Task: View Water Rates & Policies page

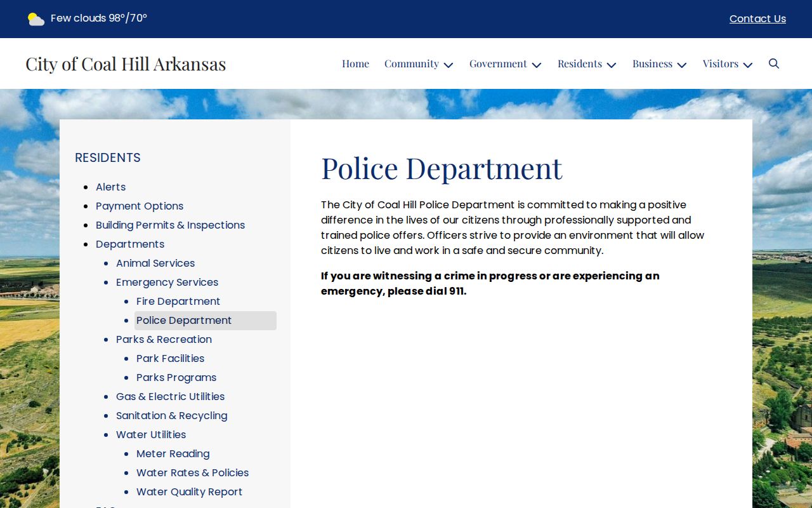Action: (x=192, y=472)
